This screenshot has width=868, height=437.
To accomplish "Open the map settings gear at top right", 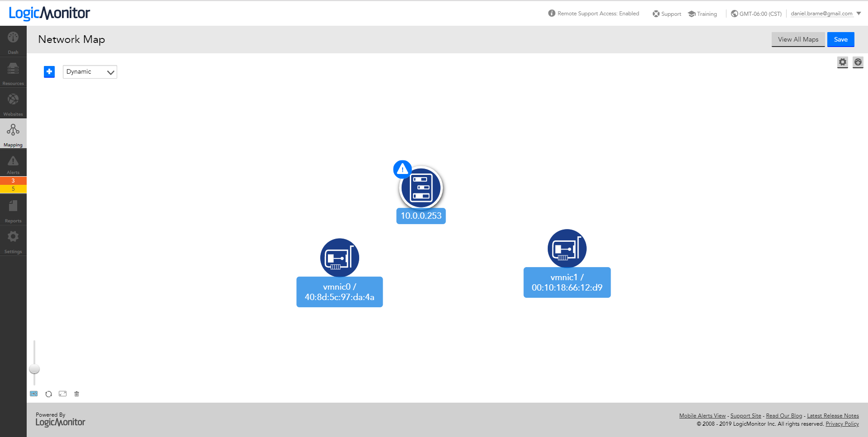I will pos(842,62).
